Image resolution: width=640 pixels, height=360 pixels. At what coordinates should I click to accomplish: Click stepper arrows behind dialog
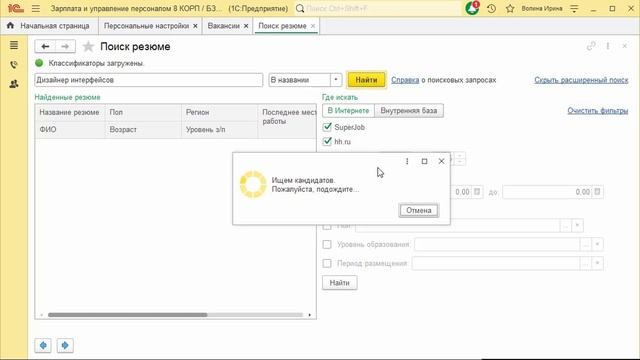tap(460, 158)
